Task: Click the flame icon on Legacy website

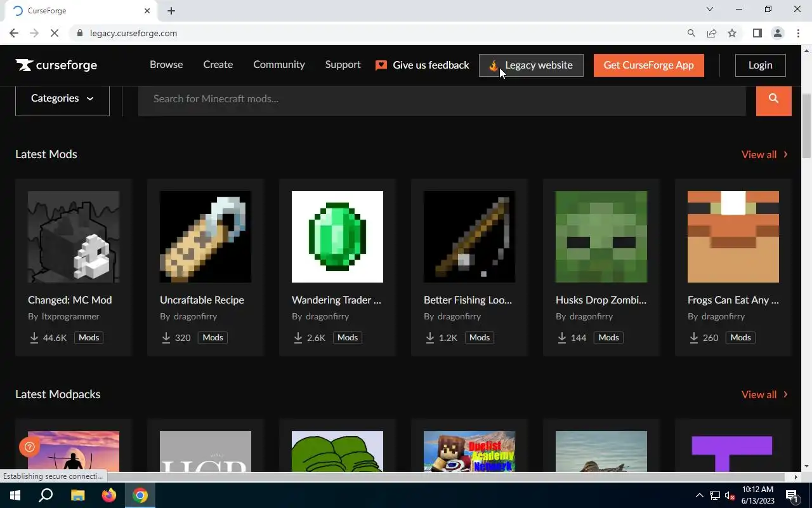Action: tap(494, 65)
